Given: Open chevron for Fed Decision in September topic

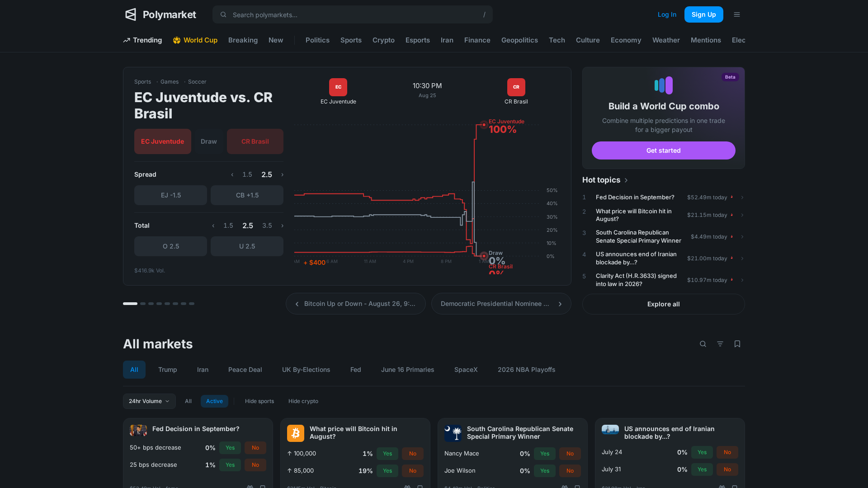Looking at the screenshot, I should [742, 197].
